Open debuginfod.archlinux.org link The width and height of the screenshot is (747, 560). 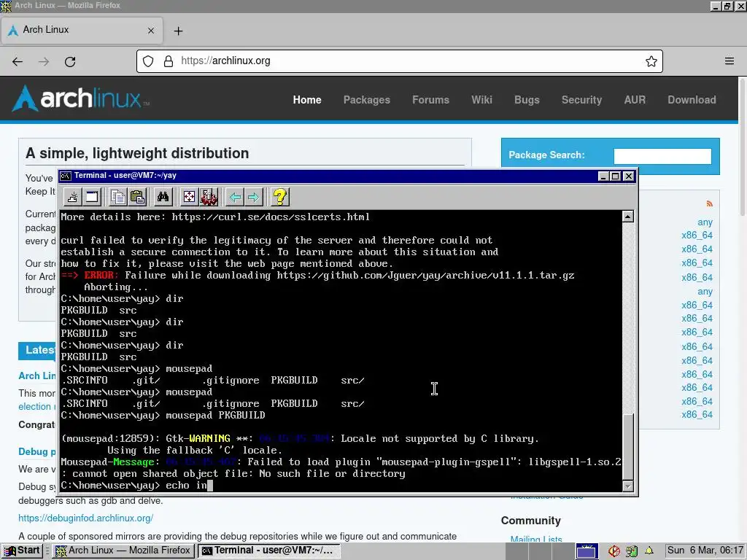click(86, 518)
